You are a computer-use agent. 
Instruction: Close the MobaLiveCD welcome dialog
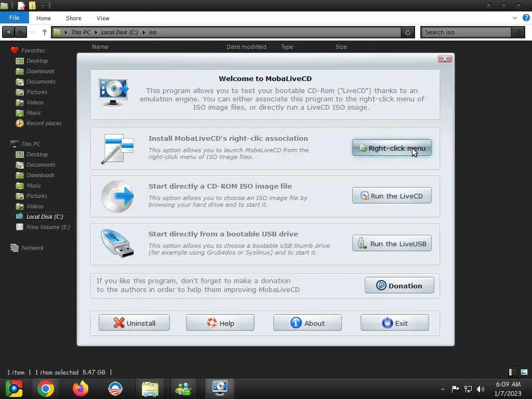tap(445, 59)
